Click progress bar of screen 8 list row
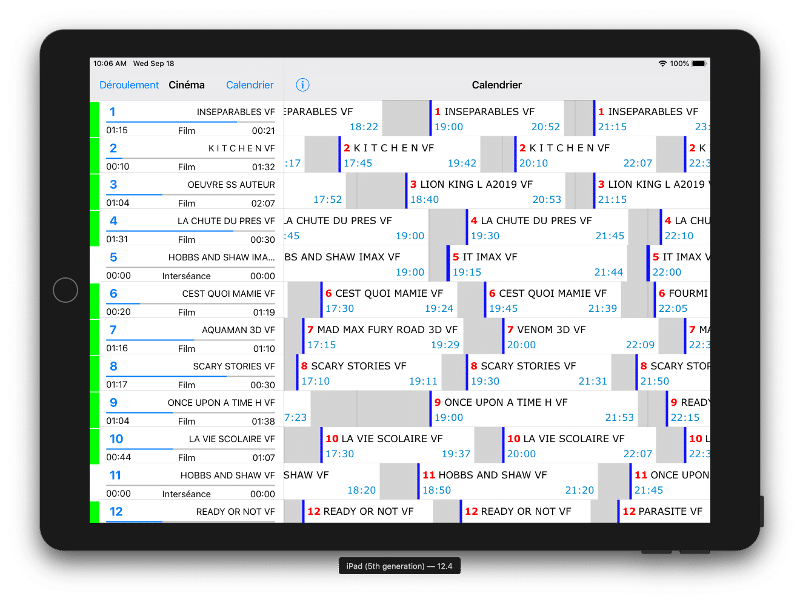The height and width of the screenshot is (602, 800). 190,377
